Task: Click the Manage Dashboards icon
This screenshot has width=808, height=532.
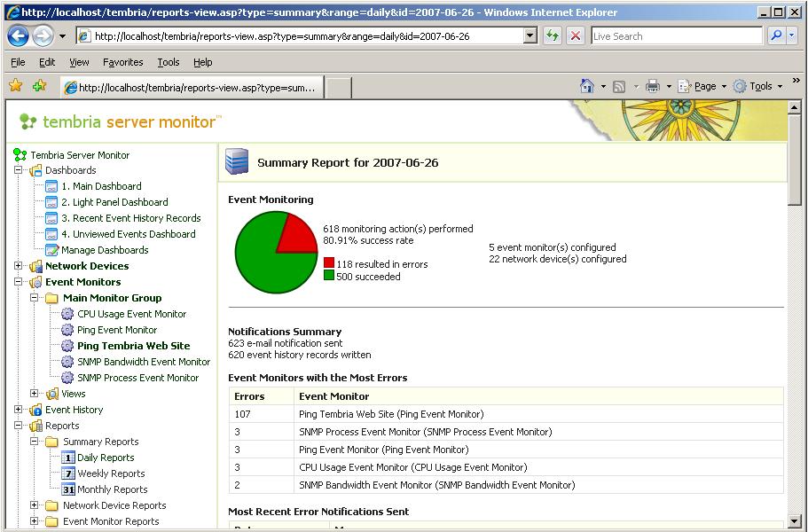Action: pos(51,250)
